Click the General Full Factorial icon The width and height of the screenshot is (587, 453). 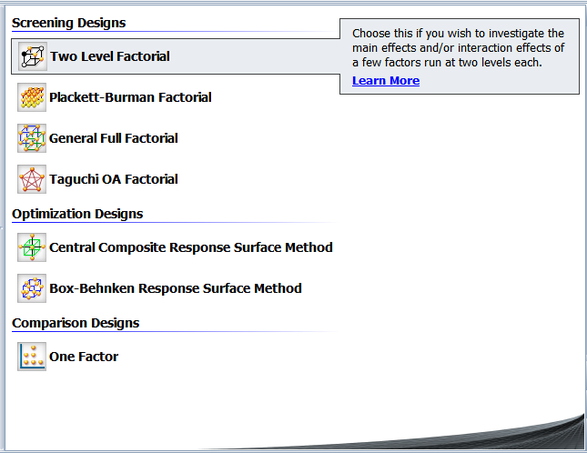pos(32,138)
